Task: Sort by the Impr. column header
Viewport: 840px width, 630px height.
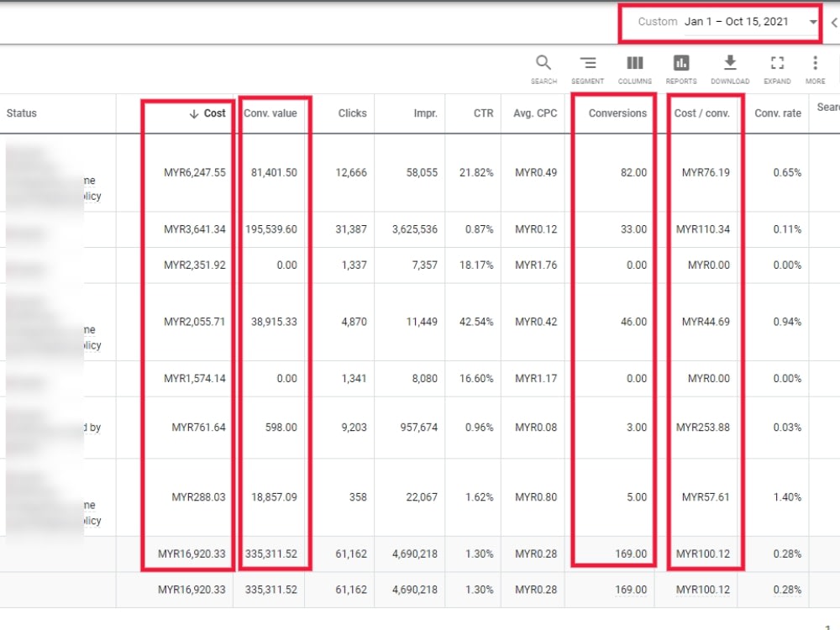Action: click(x=425, y=113)
